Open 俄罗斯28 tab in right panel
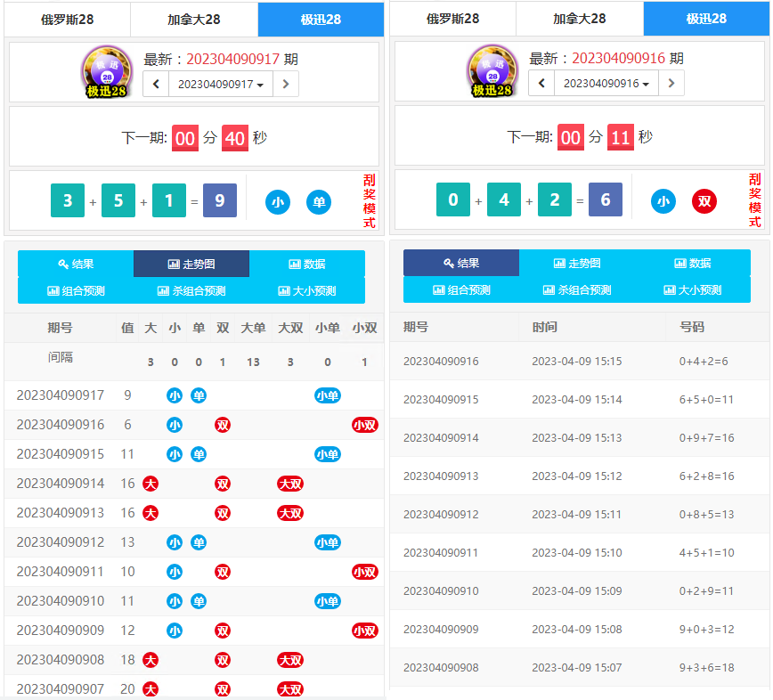 click(x=452, y=19)
